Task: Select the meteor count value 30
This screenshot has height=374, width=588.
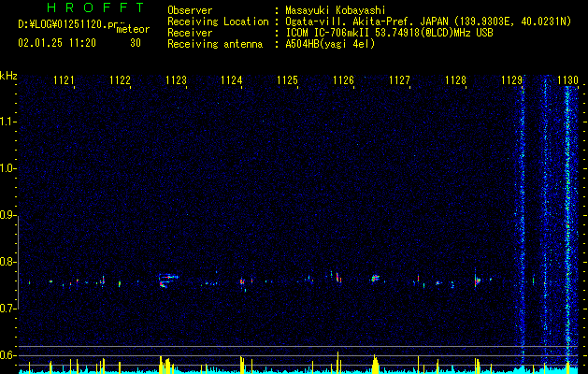Action: pyautogui.click(x=136, y=43)
